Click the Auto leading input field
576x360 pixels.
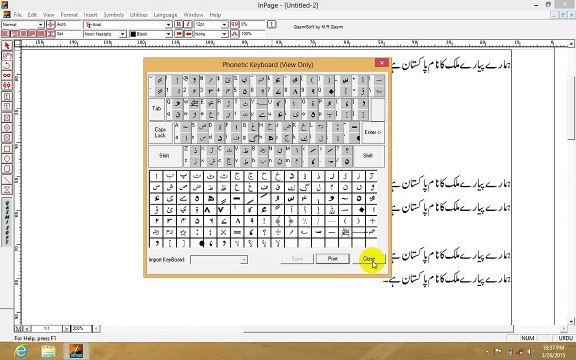click(68, 25)
